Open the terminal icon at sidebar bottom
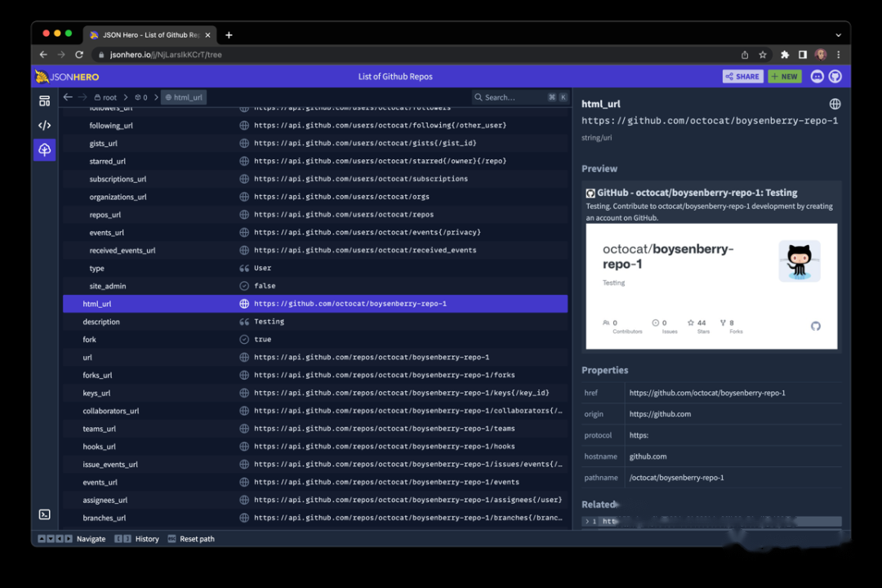The height and width of the screenshot is (588, 882). pyautogui.click(x=44, y=514)
